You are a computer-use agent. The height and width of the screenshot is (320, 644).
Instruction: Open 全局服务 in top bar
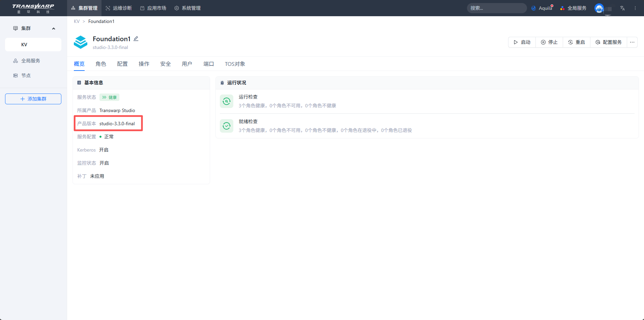[x=573, y=8]
